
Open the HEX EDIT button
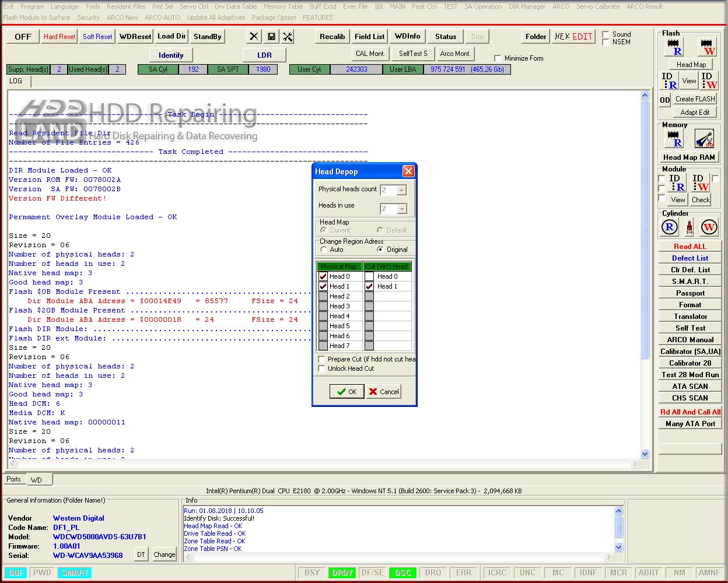coord(573,37)
